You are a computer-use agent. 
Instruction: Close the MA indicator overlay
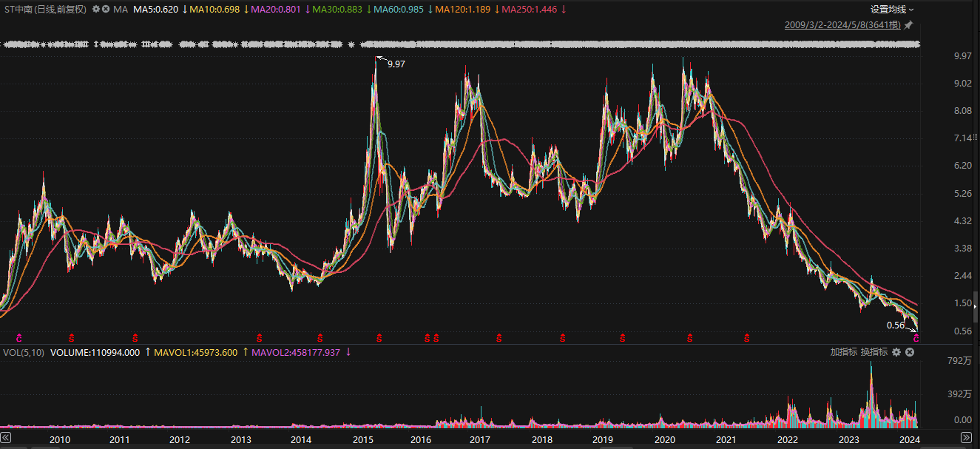(x=106, y=10)
